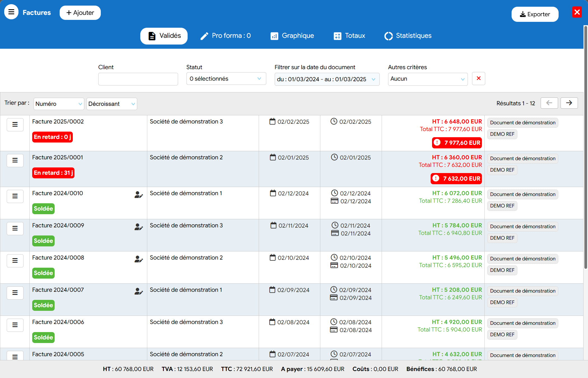Click payment card icon for 02/12/2024
The image size is (588, 378).
point(335,201)
